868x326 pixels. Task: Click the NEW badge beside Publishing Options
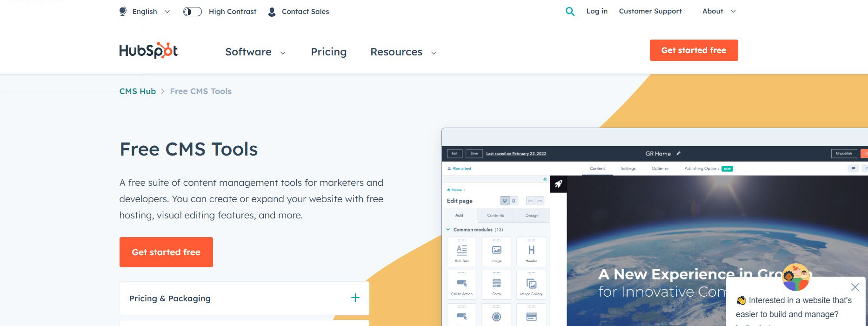click(x=727, y=169)
